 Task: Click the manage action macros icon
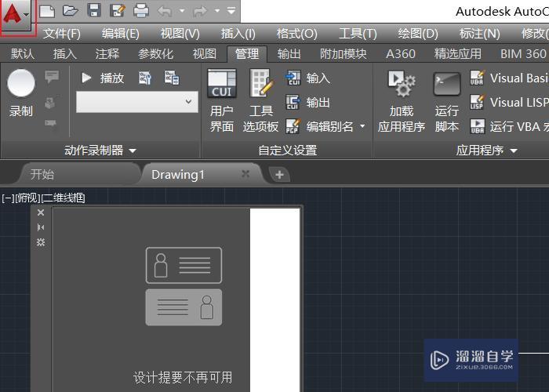coord(172,78)
